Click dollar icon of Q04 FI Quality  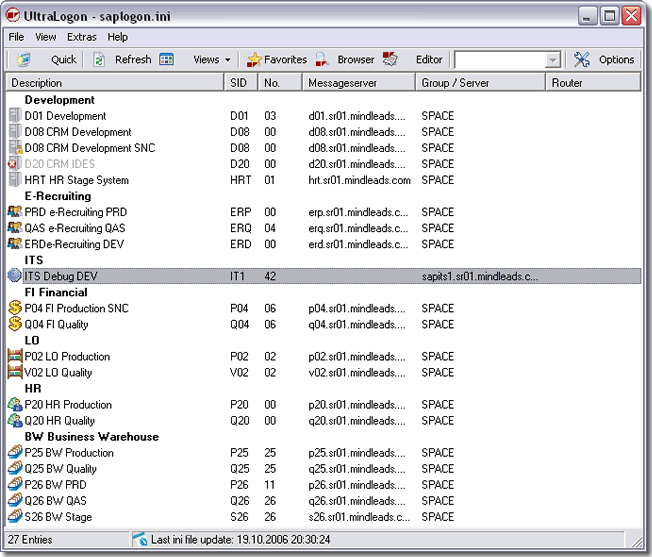pos(15,324)
